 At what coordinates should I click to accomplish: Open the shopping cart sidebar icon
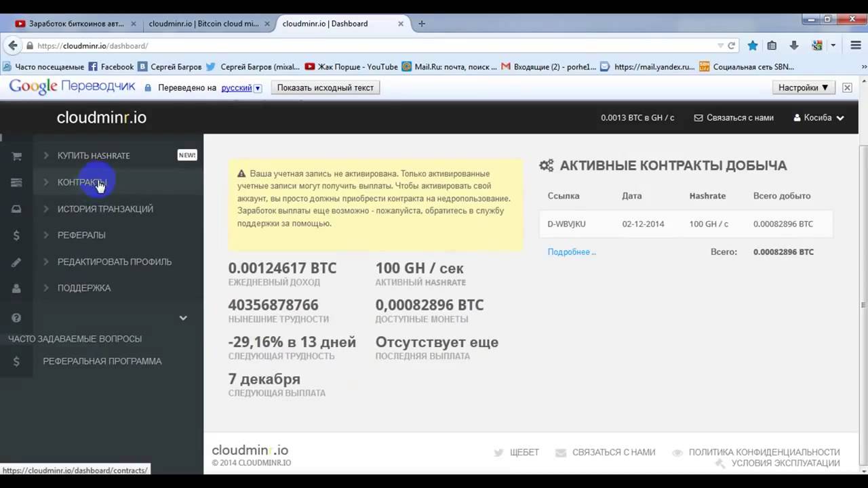pos(16,156)
